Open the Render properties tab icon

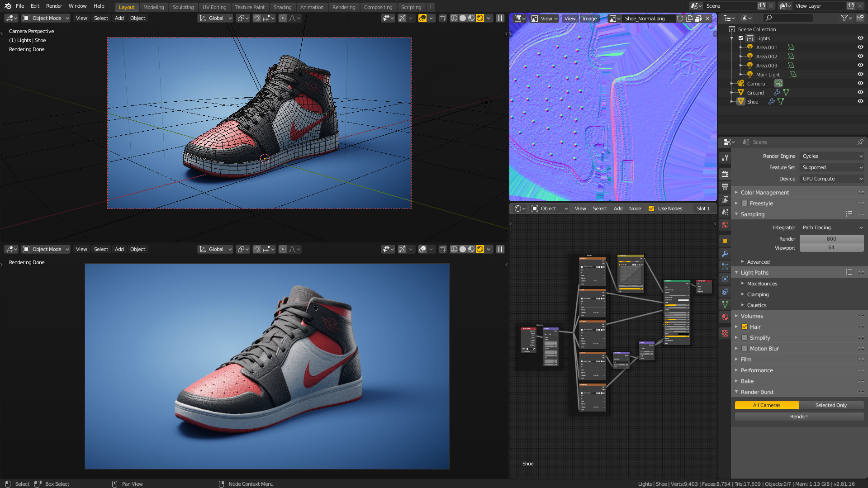pos(725,174)
